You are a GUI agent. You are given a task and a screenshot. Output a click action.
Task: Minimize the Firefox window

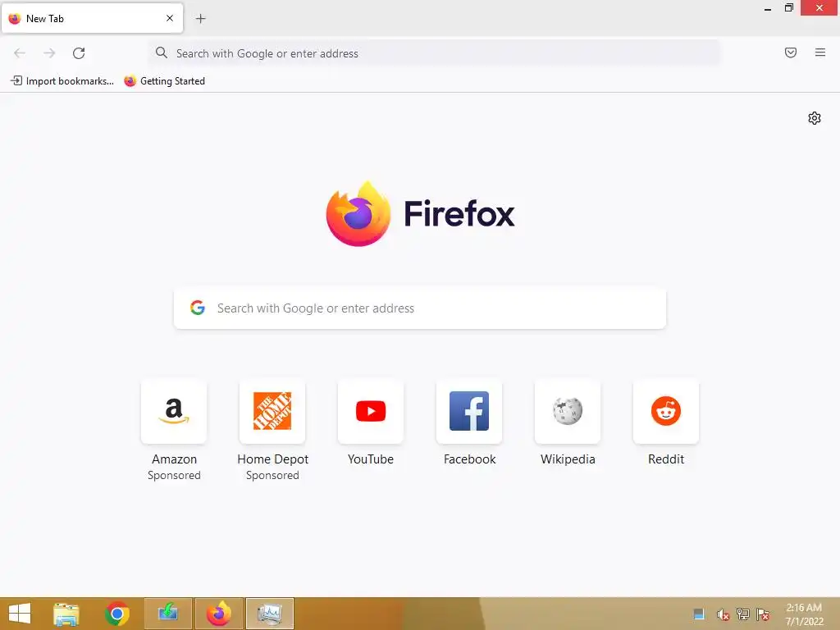pos(768,8)
